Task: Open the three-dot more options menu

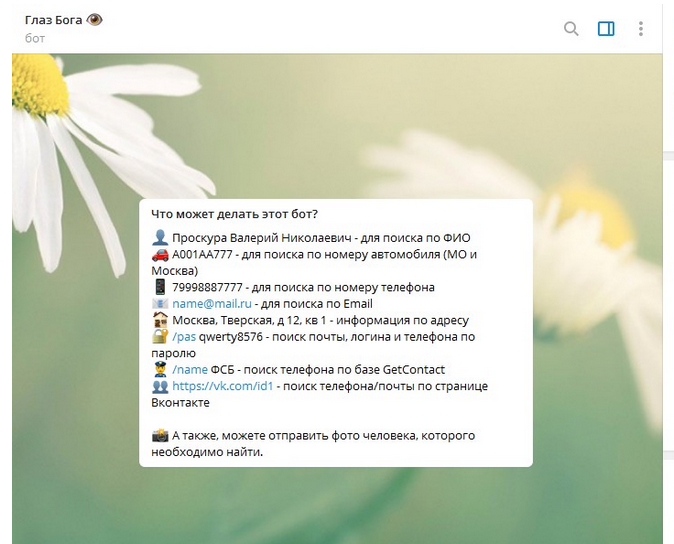Action: tap(640, 29)
